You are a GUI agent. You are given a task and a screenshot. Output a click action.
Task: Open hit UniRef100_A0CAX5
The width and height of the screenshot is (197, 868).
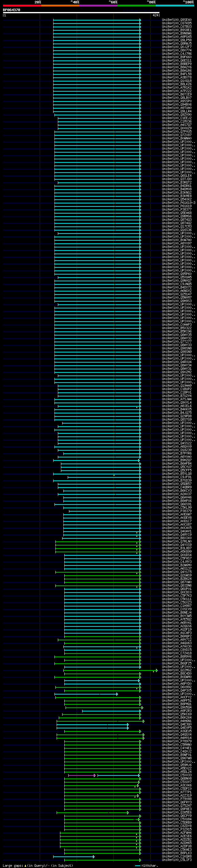tap(177, 528)
